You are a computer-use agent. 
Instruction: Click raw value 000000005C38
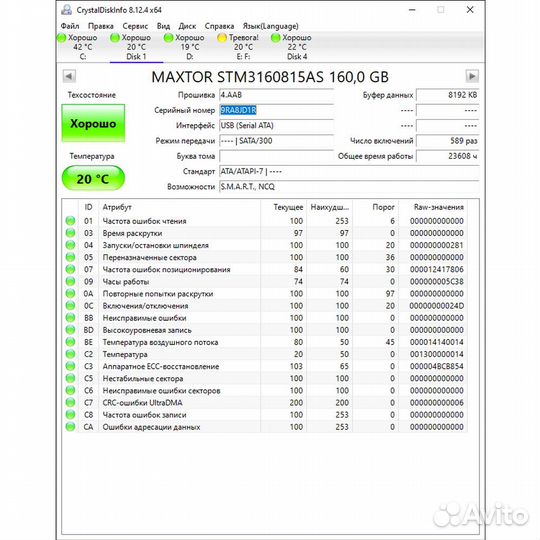[437, 281]
